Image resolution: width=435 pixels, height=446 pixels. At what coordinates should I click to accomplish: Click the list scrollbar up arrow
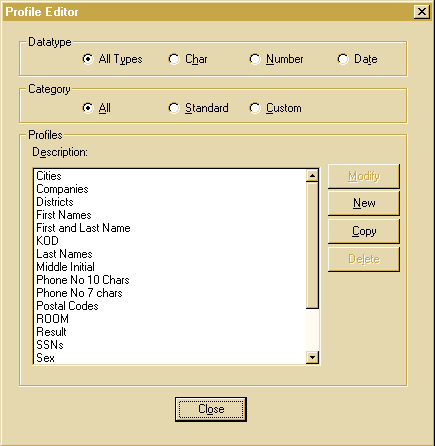click(312, 175)
